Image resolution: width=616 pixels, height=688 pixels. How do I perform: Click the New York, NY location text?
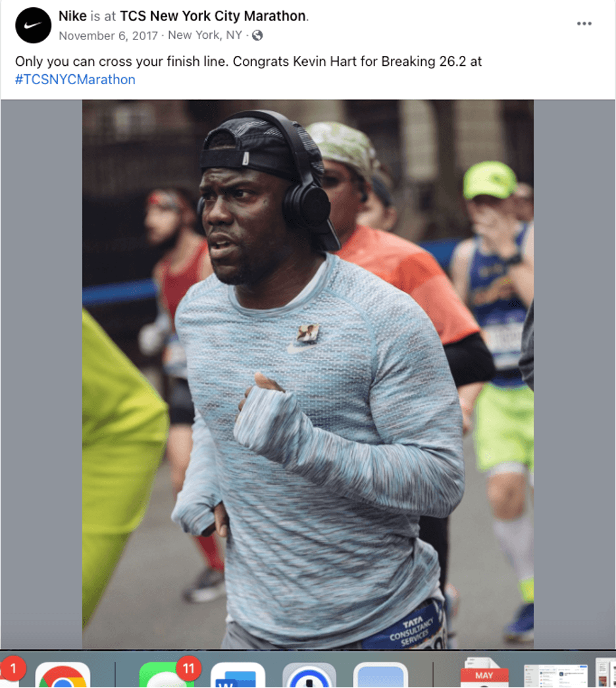tap(205, 35)
